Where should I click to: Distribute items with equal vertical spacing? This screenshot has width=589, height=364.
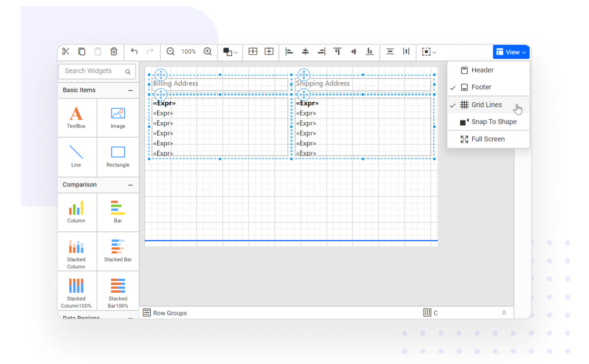click(x=390, y=51)
